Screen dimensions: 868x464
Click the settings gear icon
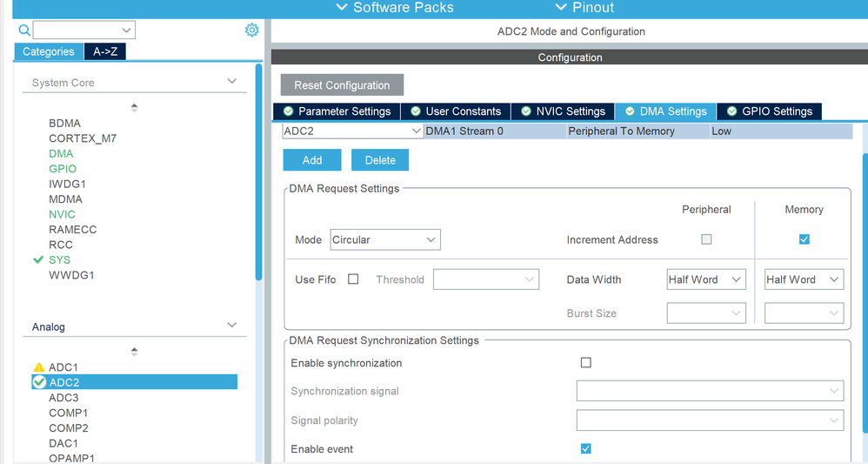[251, 30]
